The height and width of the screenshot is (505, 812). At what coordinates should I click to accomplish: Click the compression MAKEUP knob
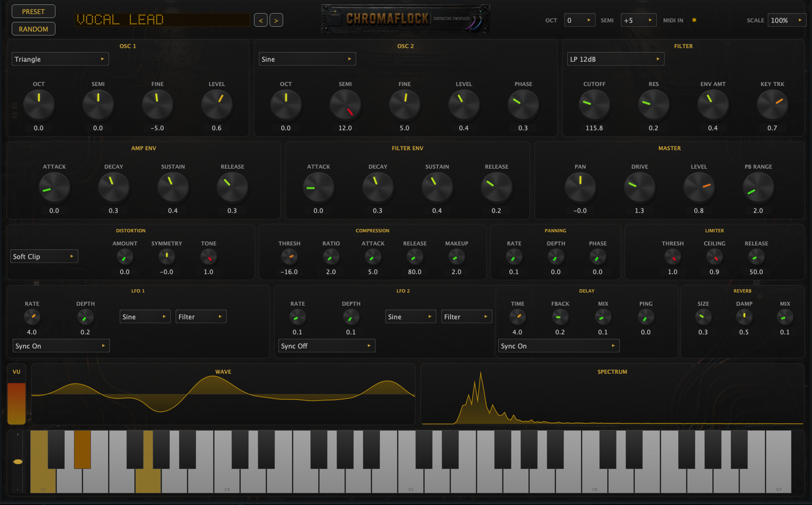coord(457,257)
